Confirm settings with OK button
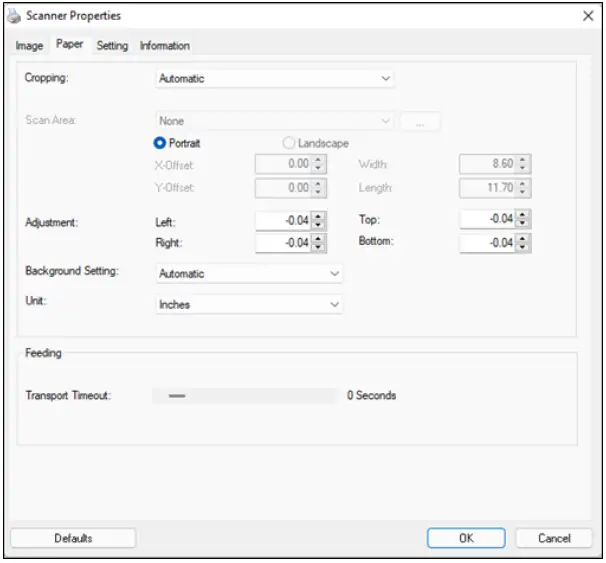606x563 pixels. click(466, 538)
